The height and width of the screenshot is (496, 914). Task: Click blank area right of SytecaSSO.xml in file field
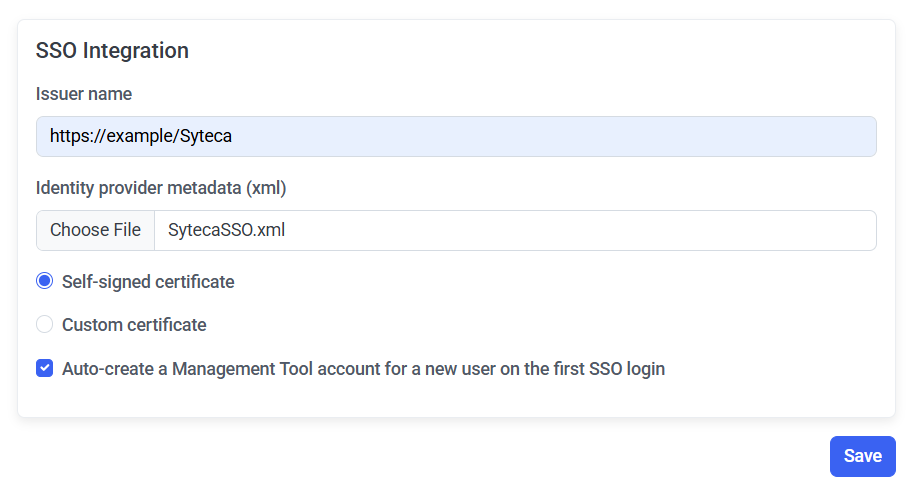600,230
